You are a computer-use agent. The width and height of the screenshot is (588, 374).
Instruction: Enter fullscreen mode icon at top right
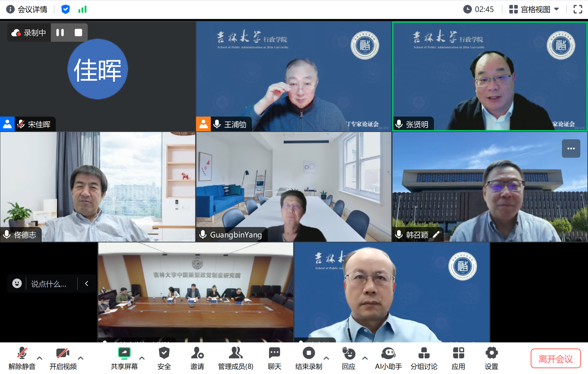[578, 10]
